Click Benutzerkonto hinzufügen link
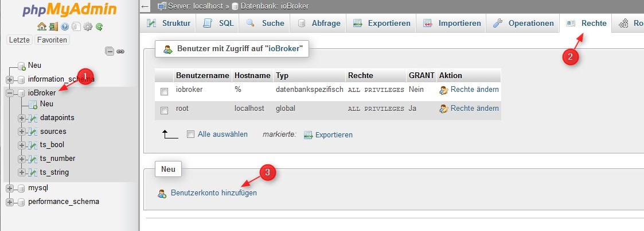Image resolution: width=644 pixels, height=231 pixels. [213, 192]
